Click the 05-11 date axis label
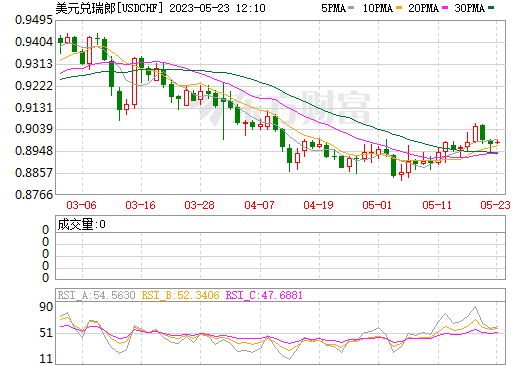This screenshot has width=520, height=365. point(437,205)
